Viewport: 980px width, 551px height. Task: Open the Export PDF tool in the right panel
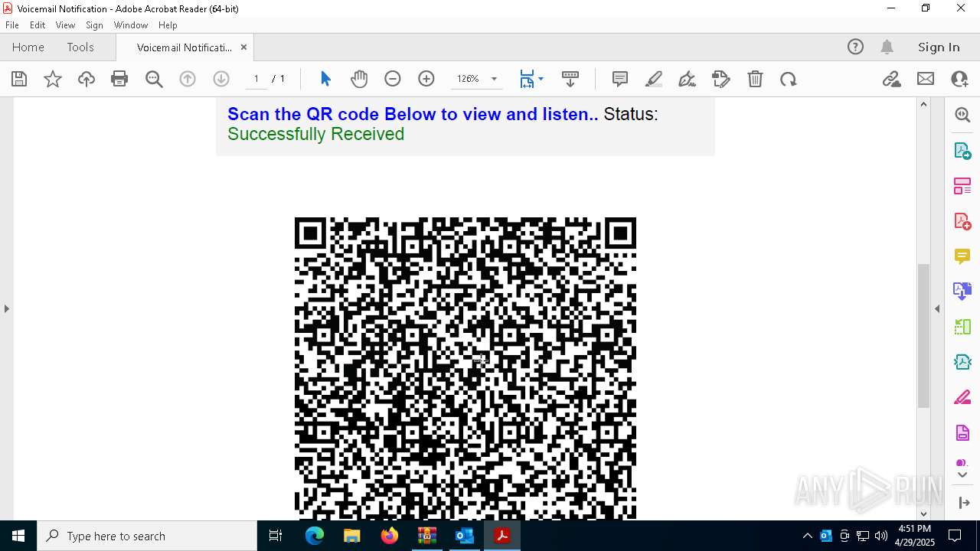point(962,150)
